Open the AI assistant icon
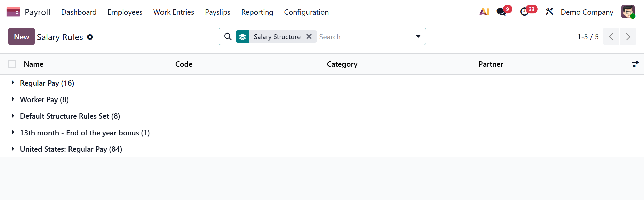Screen dimensions: 644x200 point(484,12)
